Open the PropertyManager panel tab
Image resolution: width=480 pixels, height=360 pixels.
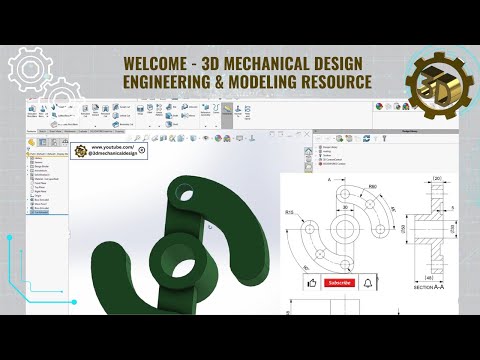point(42,142)
